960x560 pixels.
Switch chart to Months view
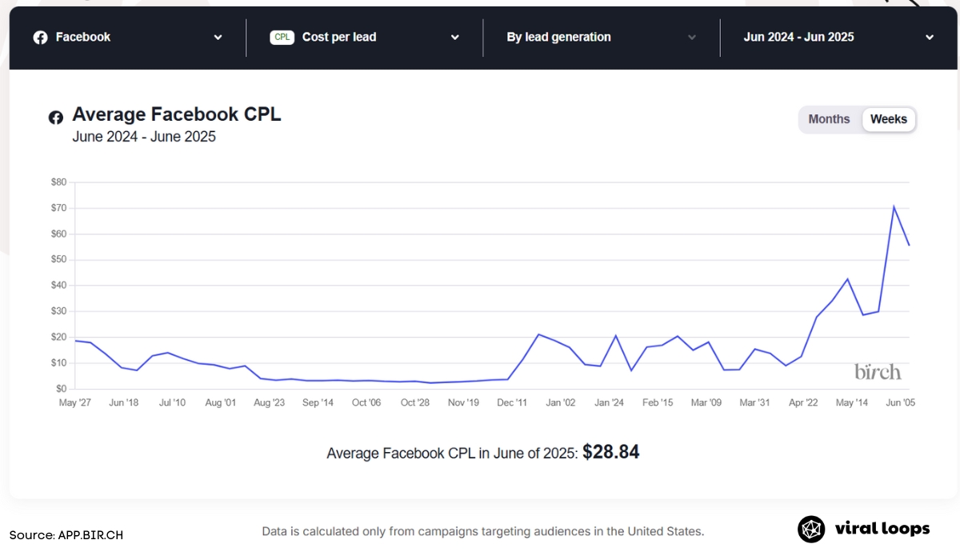pyautogui.click(x=829, y=119)
